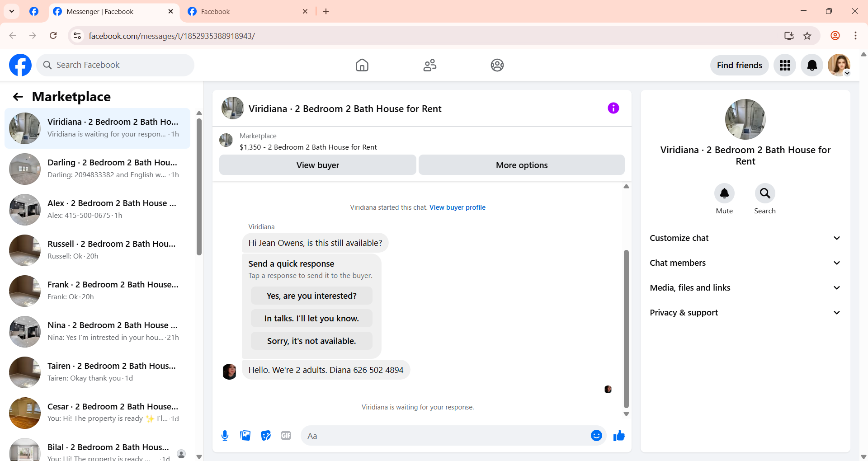The image size is (868, 461).
Task: Reload the page
Action: coord(53,36)
